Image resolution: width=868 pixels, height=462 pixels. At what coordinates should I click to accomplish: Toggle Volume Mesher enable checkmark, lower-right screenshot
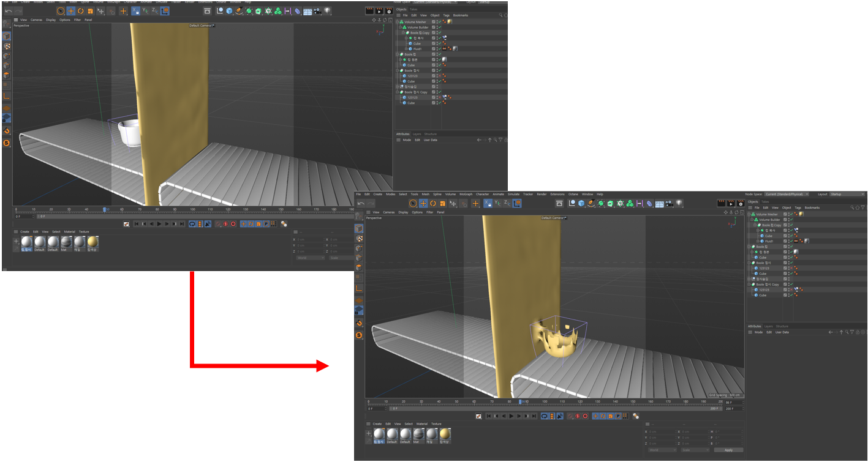791,214
